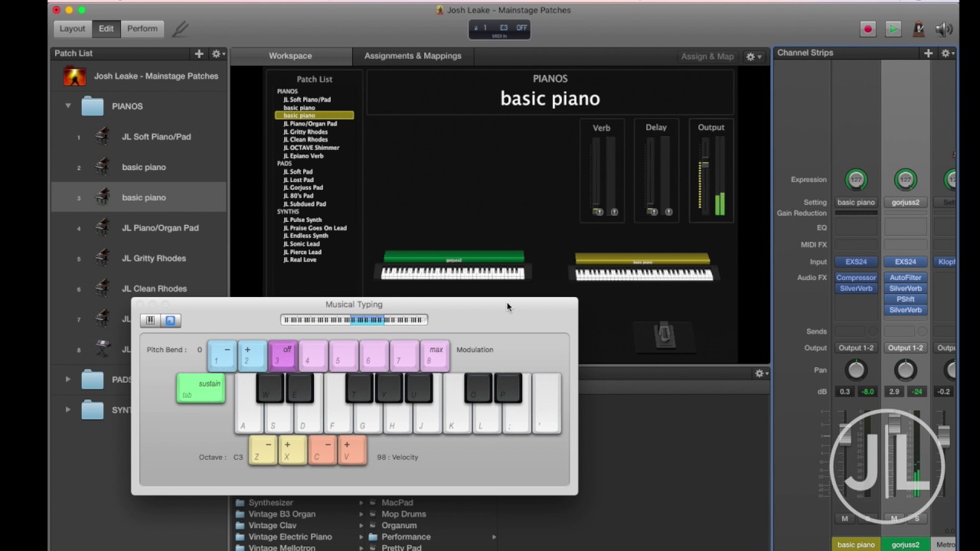Add a channel strip with plus icon

click(x=928, y=53)
